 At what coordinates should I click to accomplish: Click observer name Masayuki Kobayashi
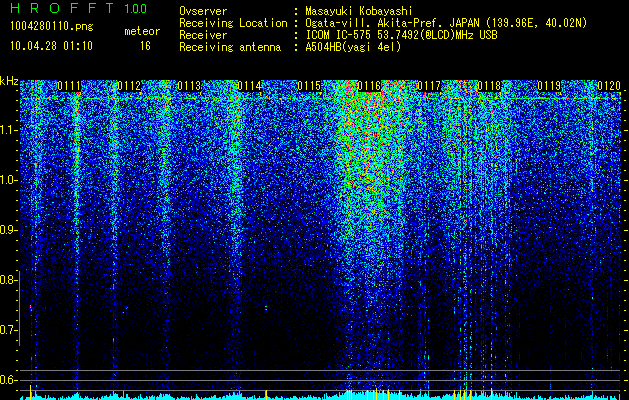coord(359,11)
